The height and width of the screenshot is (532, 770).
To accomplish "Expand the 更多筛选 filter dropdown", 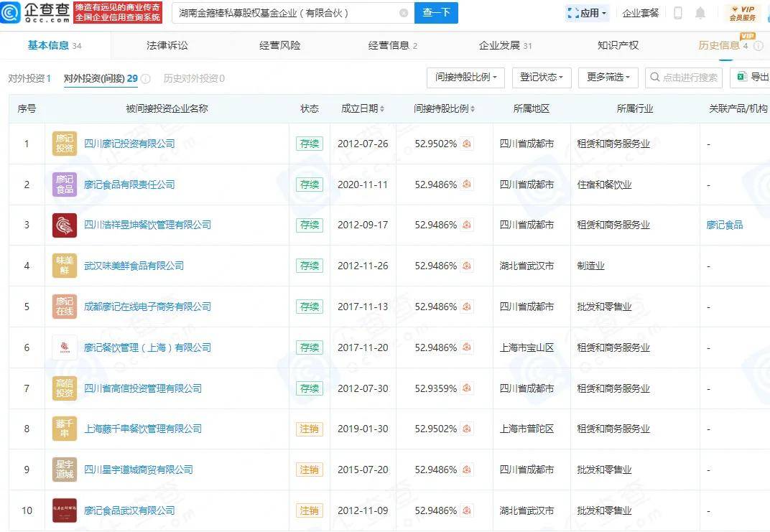I will point(608,78).
